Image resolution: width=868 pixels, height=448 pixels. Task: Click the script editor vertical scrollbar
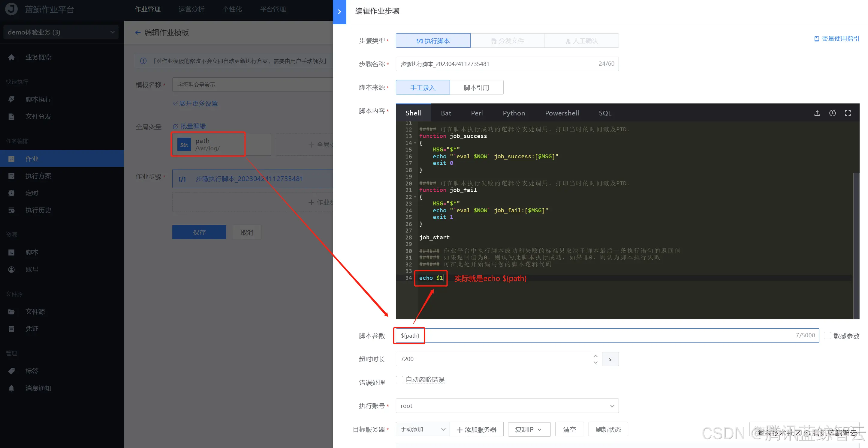[856, 246]
